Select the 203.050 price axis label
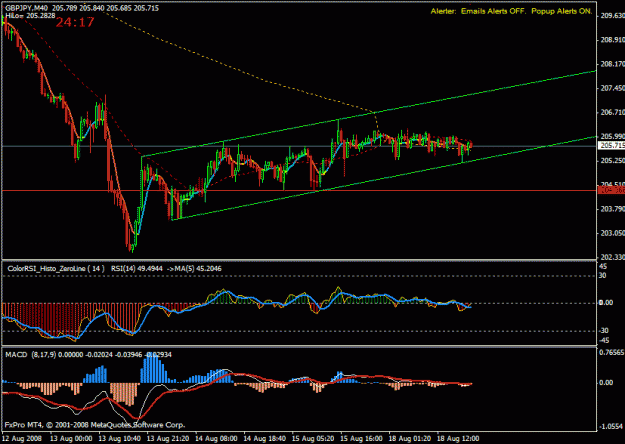 pos(612,233)
